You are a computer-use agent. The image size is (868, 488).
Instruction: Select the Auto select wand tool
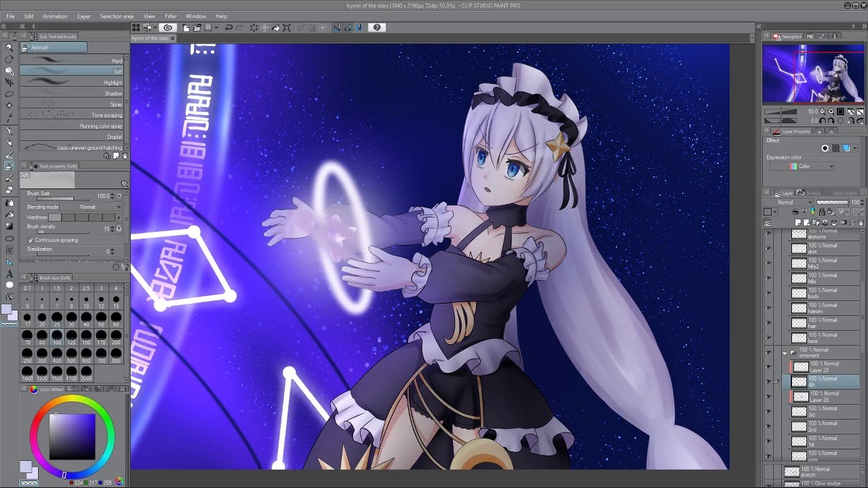[9, 105]
